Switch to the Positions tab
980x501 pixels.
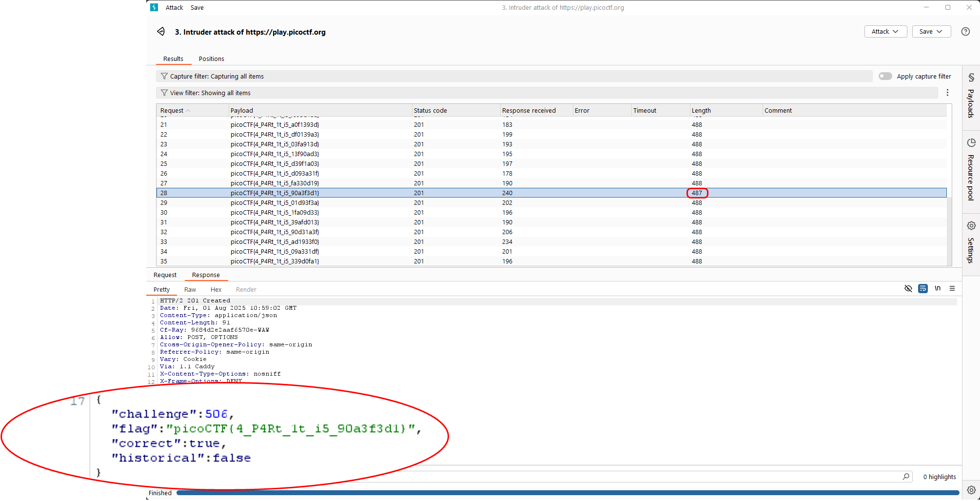(211, 59)
